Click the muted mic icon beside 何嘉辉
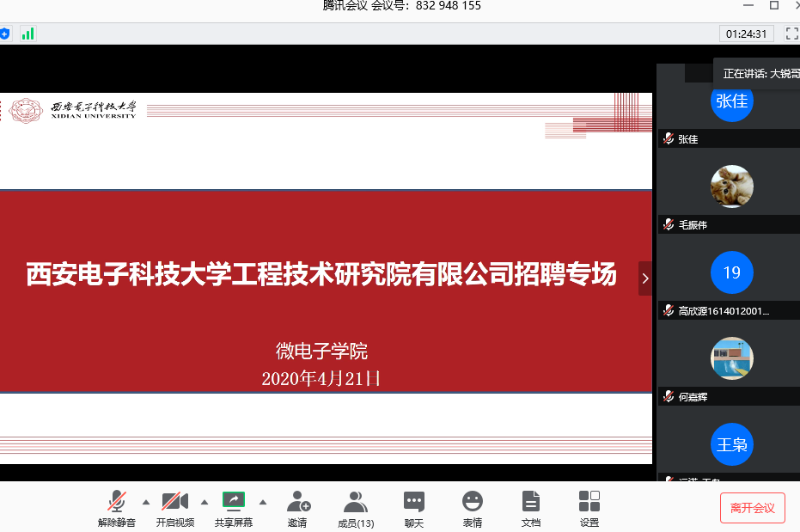Image resolution: width=800 pixels, height=532 pixels. click(x=669, y=396)
